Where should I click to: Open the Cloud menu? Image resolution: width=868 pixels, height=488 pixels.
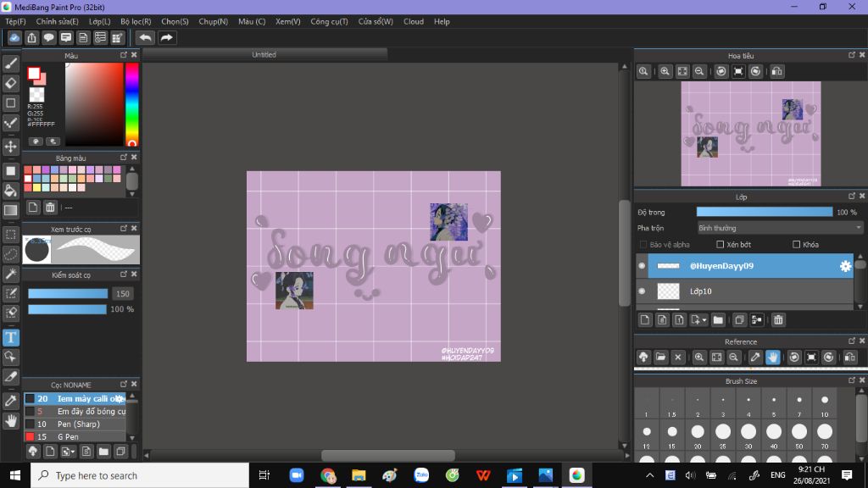(414, 21)
